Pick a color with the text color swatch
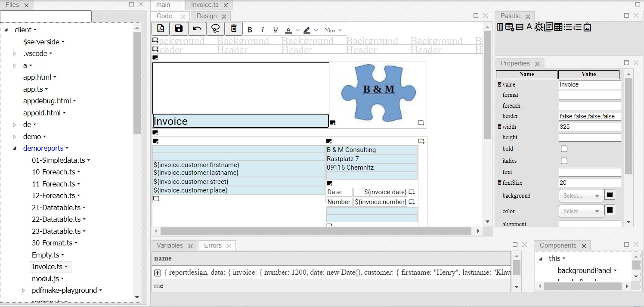Image resolution: width=644 pixels, height=307 pixels. tap(288, 29)
